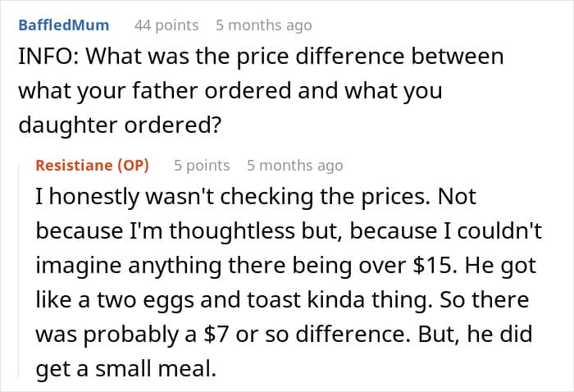Open the Resistiane (OP) profile link
The image size is (574, 392).
pos(92,166)
